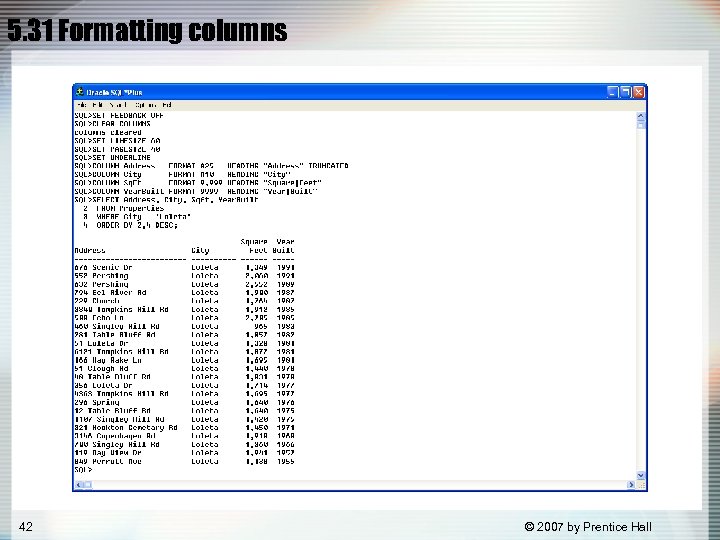Click the ORDER BY 2,4 DESC line
This screenshot has width=720, height=540.
(x=130, y=225)
